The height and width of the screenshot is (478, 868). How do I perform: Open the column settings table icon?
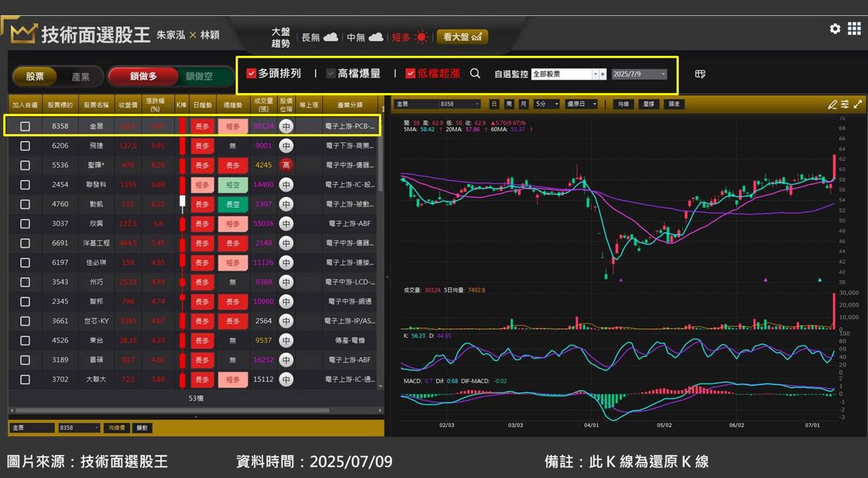[700, 74]
